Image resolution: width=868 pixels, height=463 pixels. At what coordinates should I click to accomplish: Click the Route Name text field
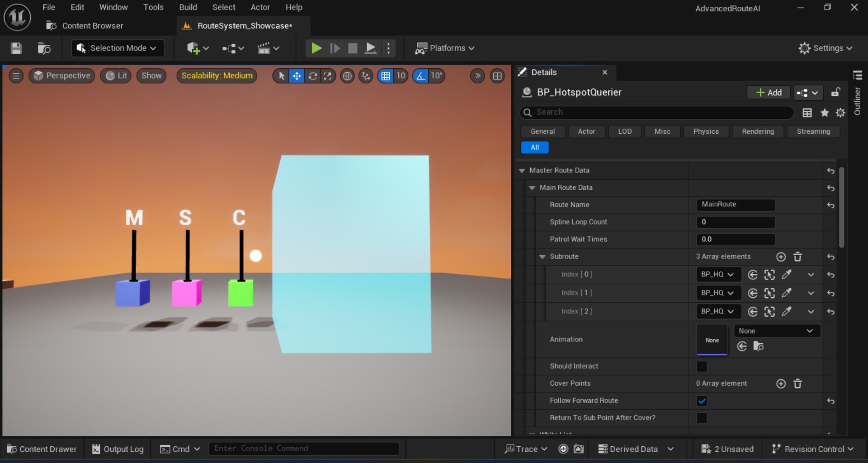(x=736, y=205)
